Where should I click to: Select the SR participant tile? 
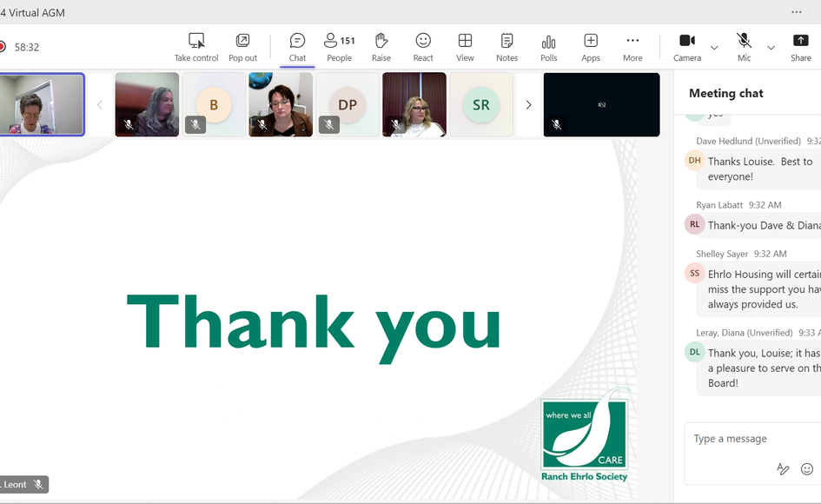pyautogui.click(x=481, y=105)
